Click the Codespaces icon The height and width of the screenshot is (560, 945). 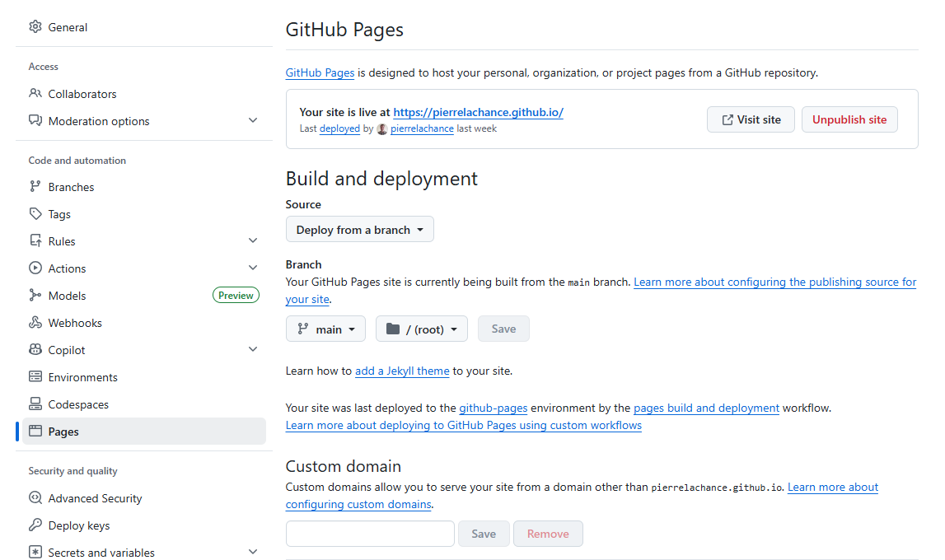tap(35, 404)
